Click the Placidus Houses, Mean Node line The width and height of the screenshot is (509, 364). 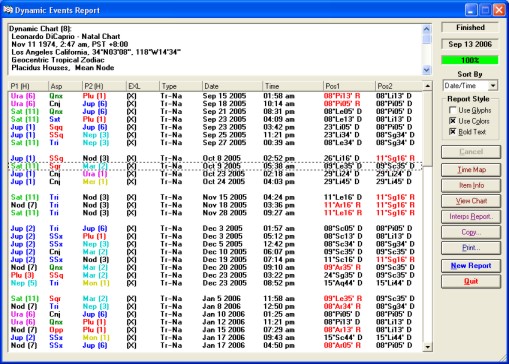tap(63, 68)
